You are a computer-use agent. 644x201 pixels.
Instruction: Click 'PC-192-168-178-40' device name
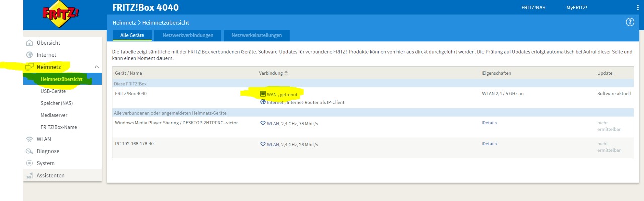click(134, 144)
